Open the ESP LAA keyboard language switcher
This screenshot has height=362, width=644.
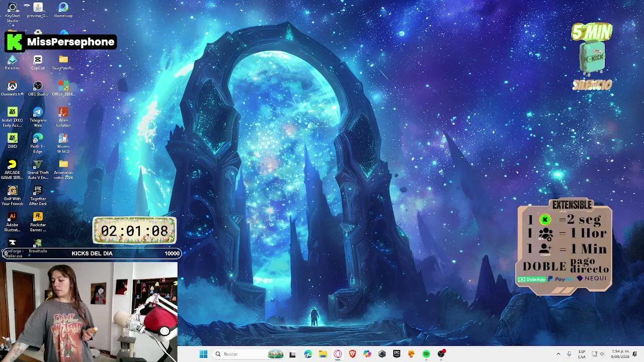tap(582, 354)
